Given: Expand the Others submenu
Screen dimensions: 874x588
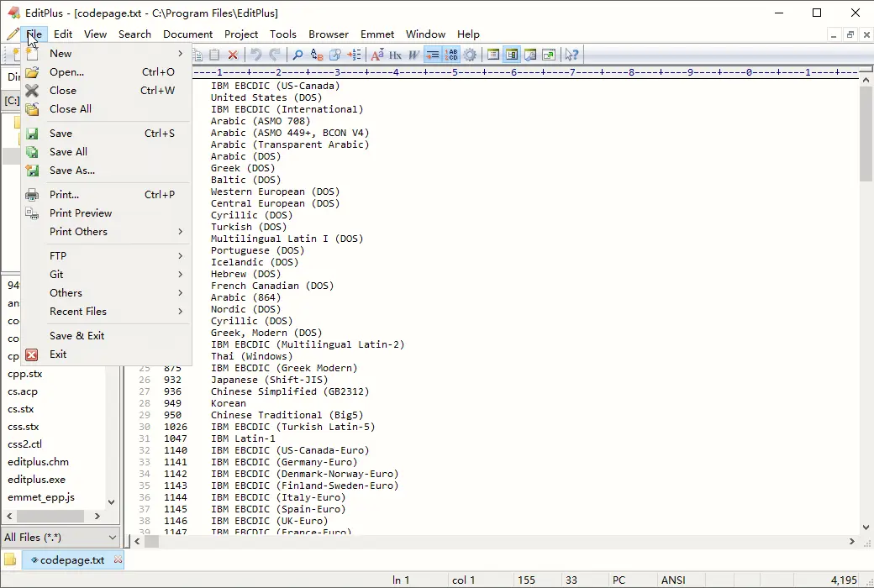Looking at the screenshot, I should [107, 292].
